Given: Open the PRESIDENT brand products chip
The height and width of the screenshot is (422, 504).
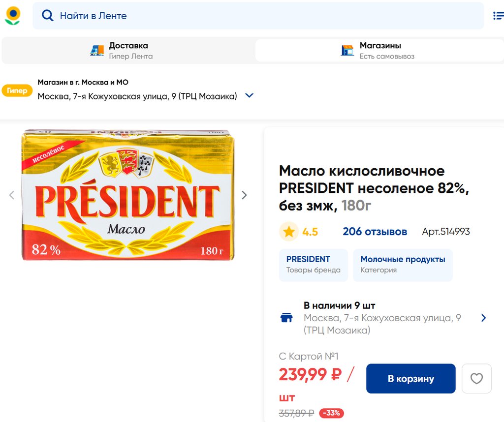Looking at the screenshot, I should pyautogui.click(x=313, y=265).
